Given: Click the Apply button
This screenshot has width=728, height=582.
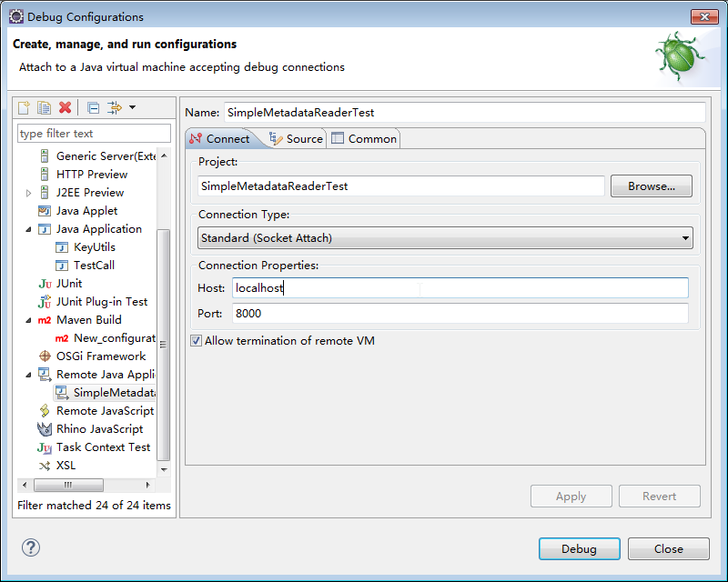Looking at the screenshot, I should (x=571, y=497).
